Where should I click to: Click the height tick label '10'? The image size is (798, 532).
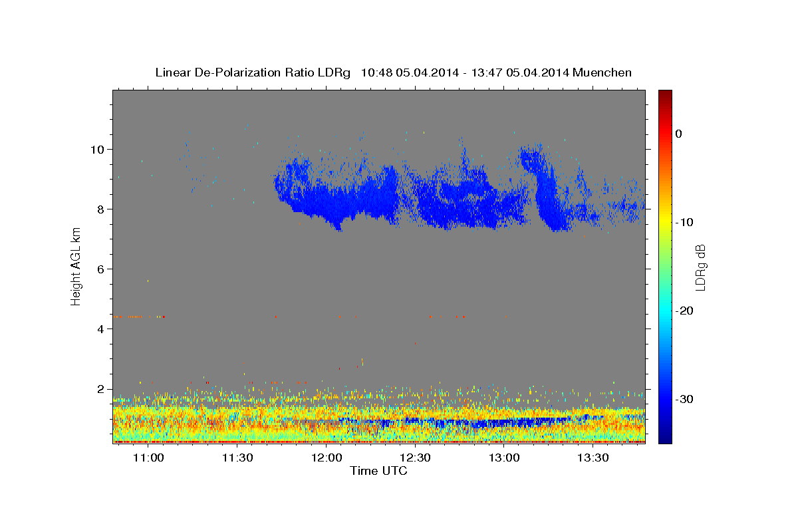tap(98, 149)
